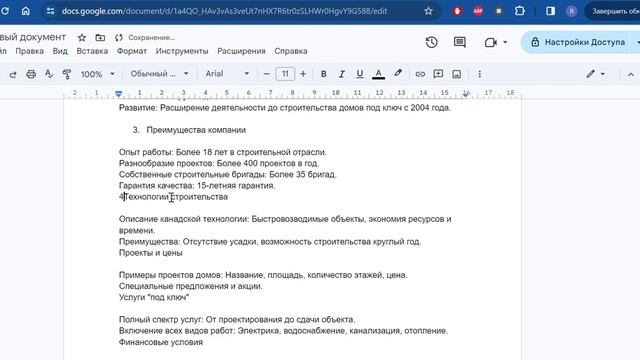Click the line Проекты и цены
This screenshot has width=640, height=360.
[x=151, y=253]
